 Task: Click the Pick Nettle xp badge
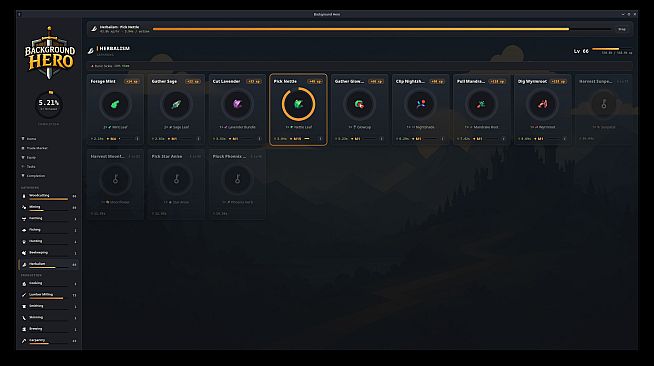315,81
